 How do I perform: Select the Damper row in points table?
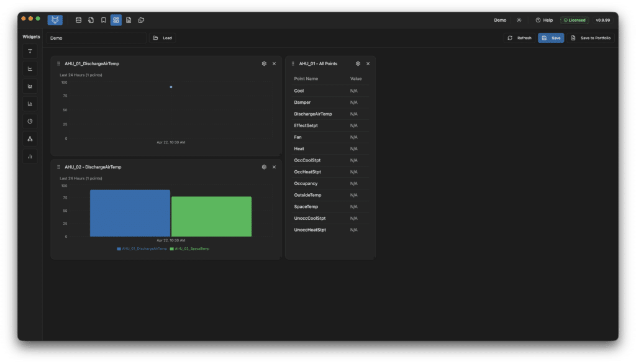coord(330,102)
